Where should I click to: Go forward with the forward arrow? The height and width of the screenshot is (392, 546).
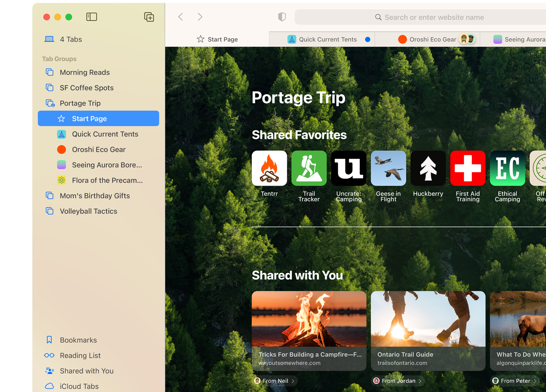(200, 17)
